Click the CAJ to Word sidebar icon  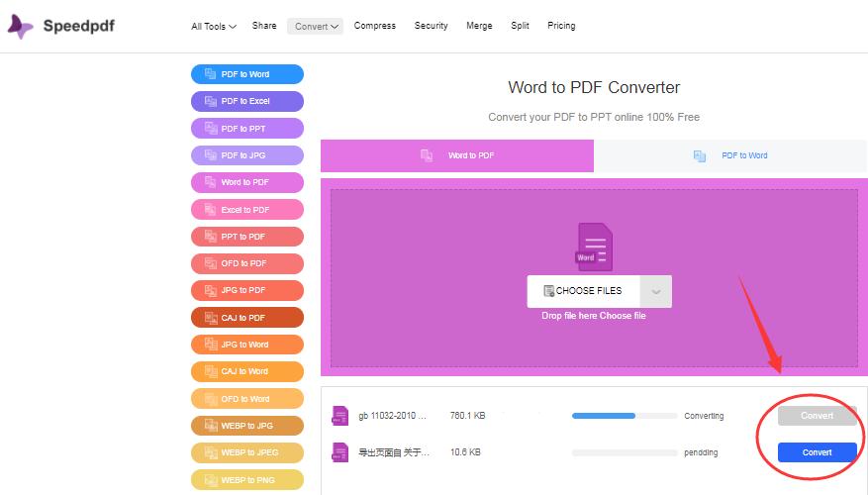click(x=211, y=371)
